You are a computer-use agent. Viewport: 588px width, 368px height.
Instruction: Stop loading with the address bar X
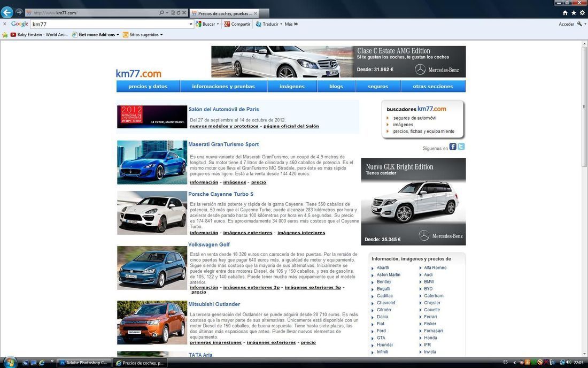184,13
